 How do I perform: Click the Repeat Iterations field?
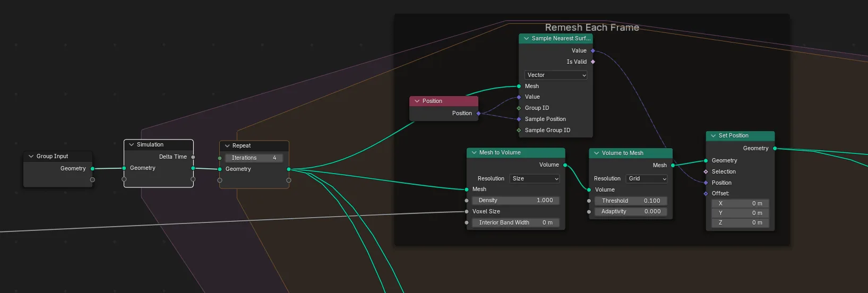[x=254, y=158]
